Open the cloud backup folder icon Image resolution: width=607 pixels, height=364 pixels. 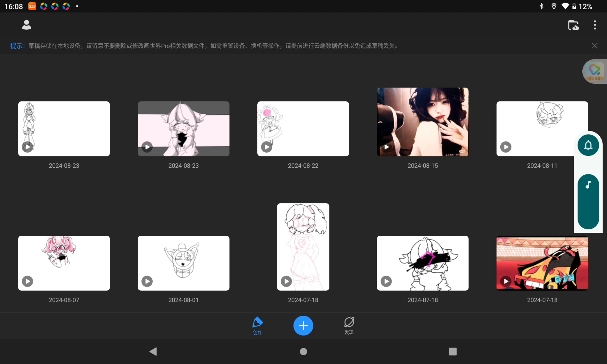click(573, 25)
